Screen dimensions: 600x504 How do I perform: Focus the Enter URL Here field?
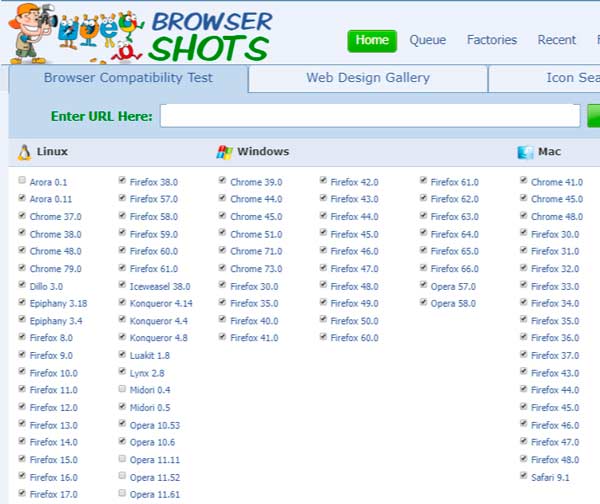pyautogui.click(x=370, y=116)
